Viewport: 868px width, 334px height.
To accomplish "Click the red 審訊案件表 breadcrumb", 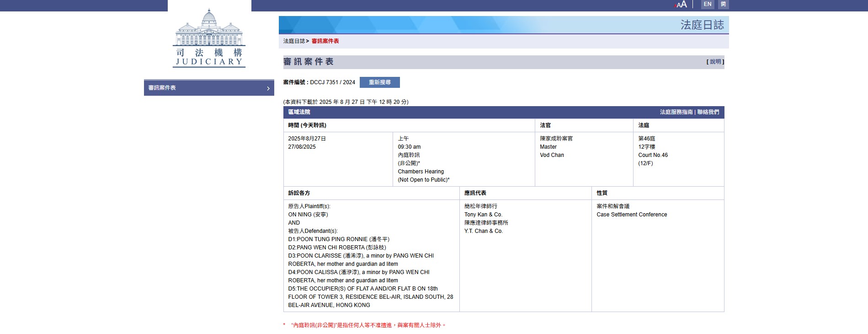I will click(325, 41).
